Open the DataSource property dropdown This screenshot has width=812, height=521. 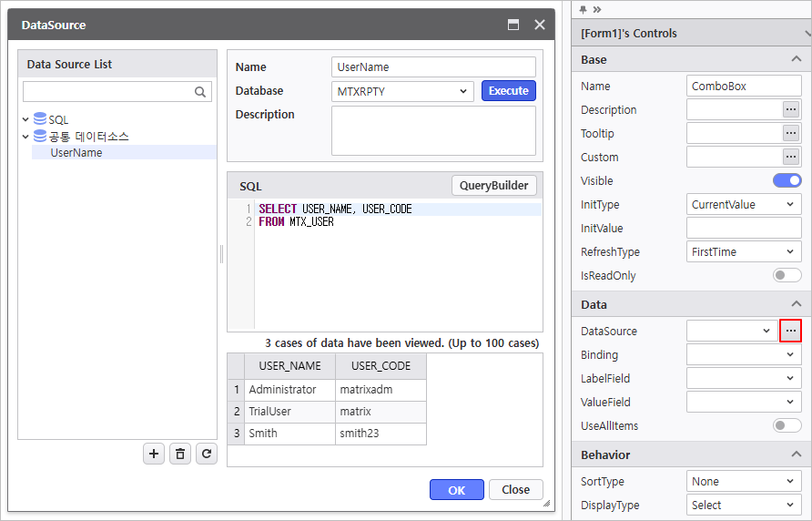coord(732,331)
